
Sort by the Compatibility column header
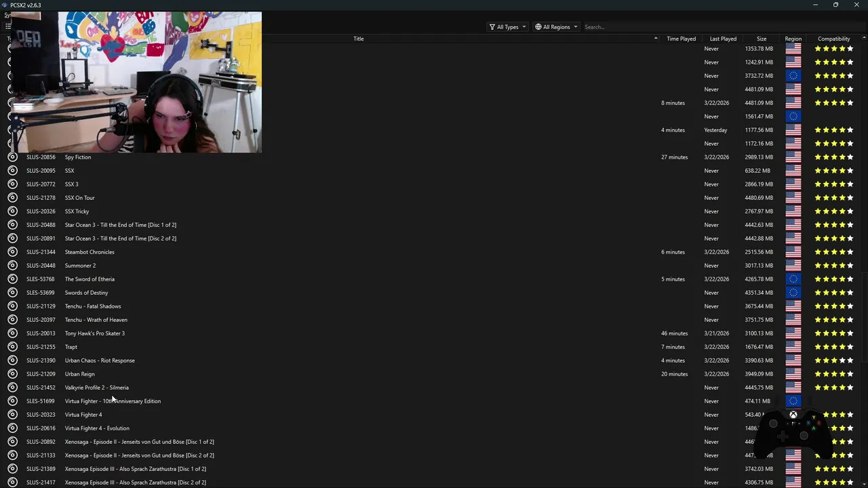pos(834,39)
